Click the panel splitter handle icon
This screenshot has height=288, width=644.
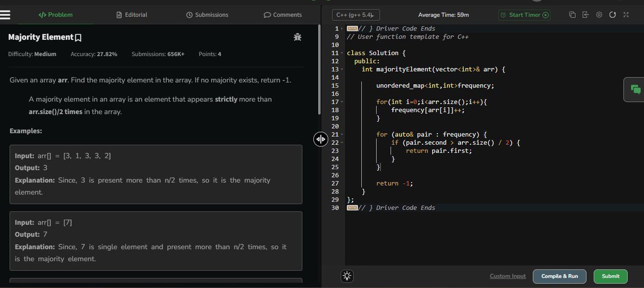[x=320, y=139]
